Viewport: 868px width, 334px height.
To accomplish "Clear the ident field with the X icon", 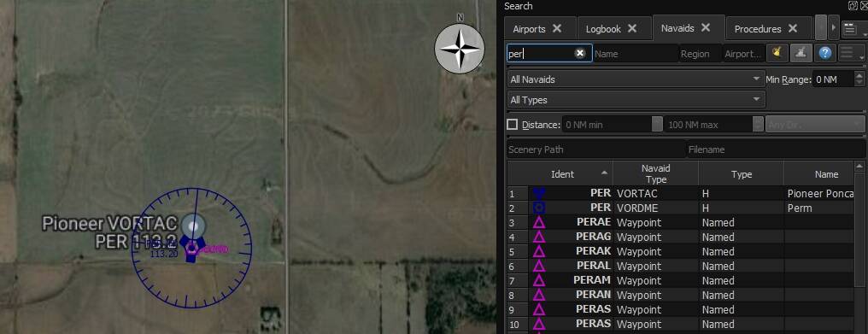I will [579, 53].
